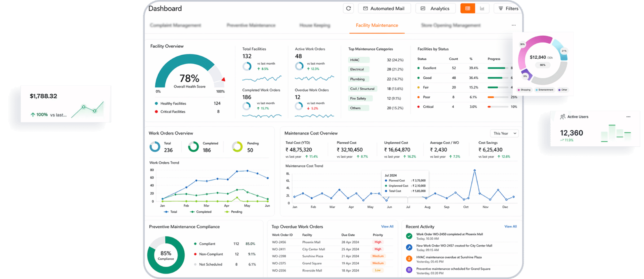The image size is (644, 279).
Task: Go to the Store Opening Management tab
Action: coord(451,25)
